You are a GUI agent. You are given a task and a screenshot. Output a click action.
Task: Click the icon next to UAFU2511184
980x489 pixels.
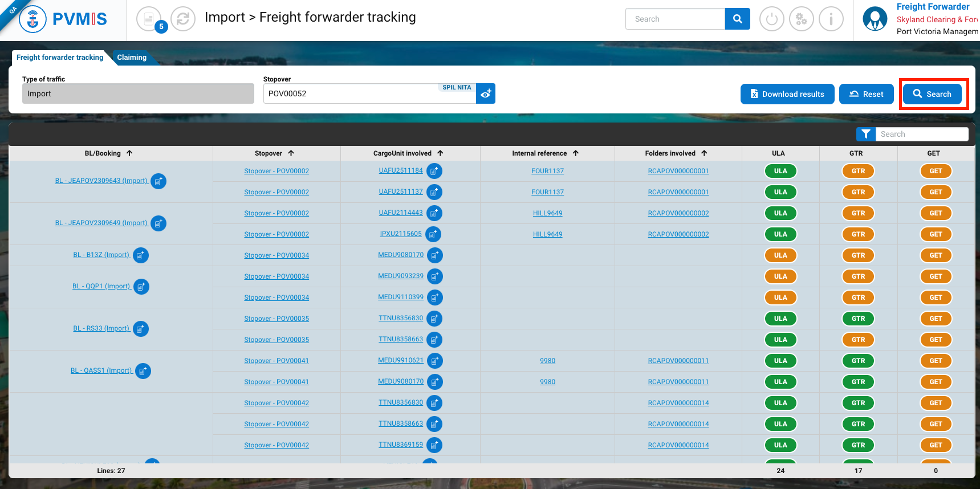click(x=434, y=171)
